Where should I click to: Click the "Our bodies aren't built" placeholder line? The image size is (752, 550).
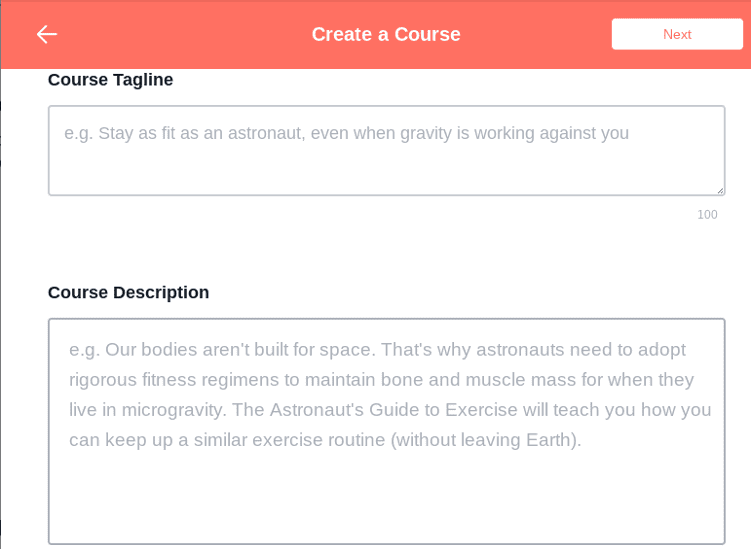377,350
